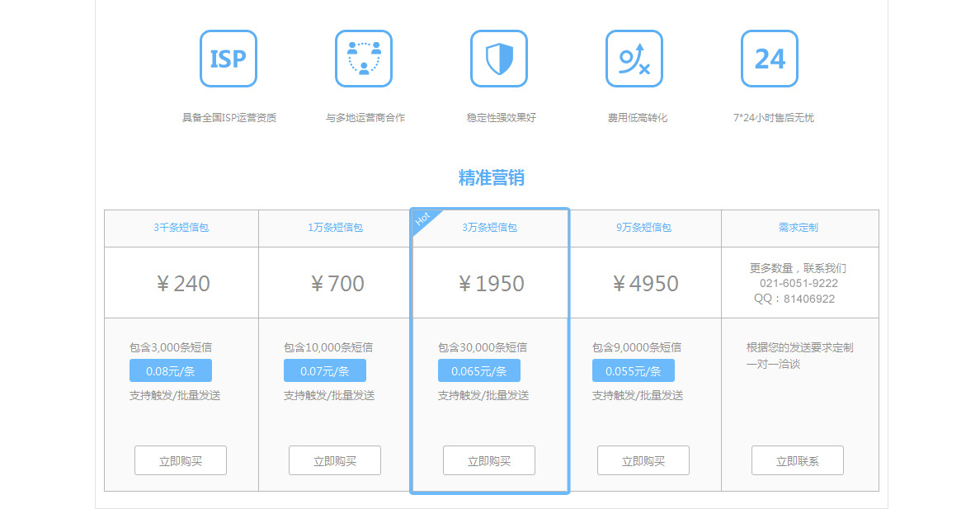Click 立即购买 for the ¥4950 plan
This screenshot has width=980, height=509.
point(643,460)
